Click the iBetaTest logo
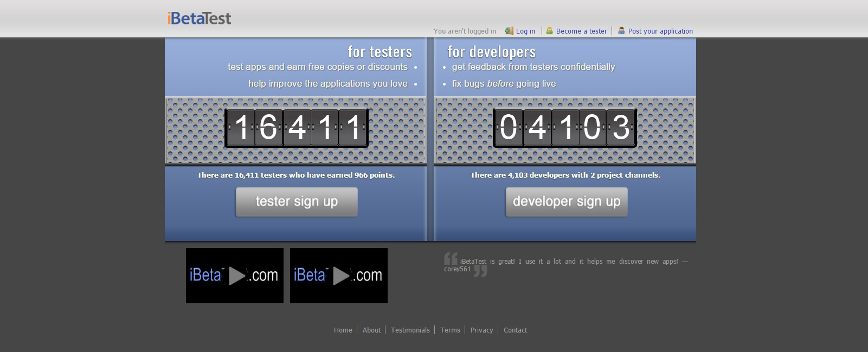The width and height of the screenshot is (868, 352). coord(199,18)
